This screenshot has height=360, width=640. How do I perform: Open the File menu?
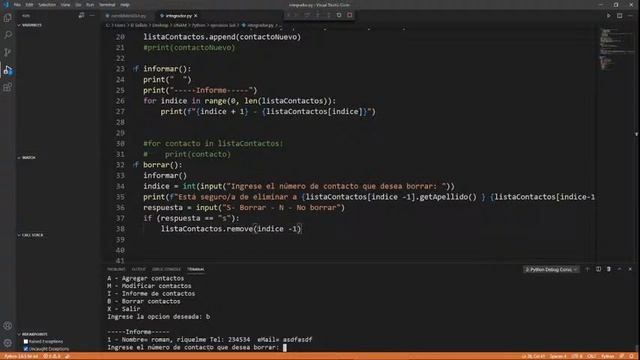(x=17, y=5)
